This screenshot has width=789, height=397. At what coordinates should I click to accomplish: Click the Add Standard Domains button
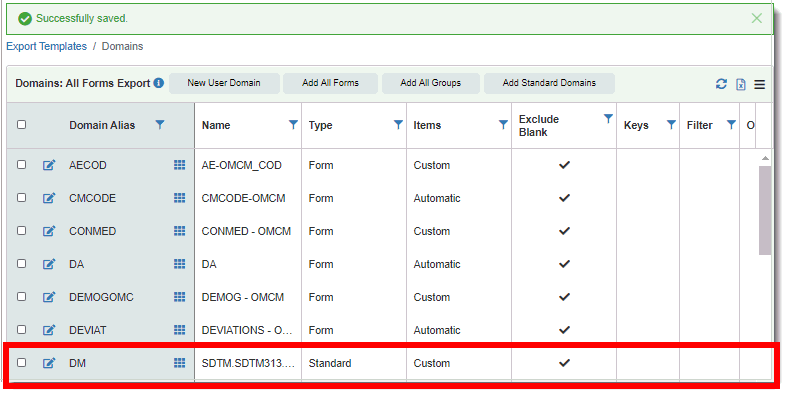point(549,83)
